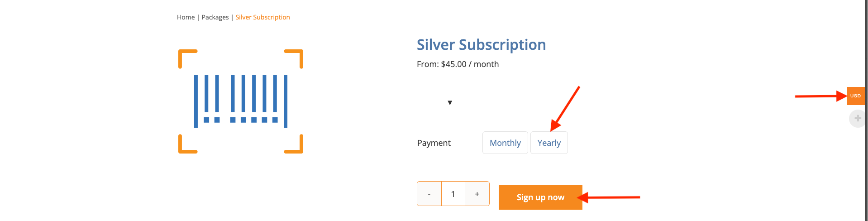Click the red arrow pointing at Yearly
Screen dimensions: 868x221
[565, 109]
